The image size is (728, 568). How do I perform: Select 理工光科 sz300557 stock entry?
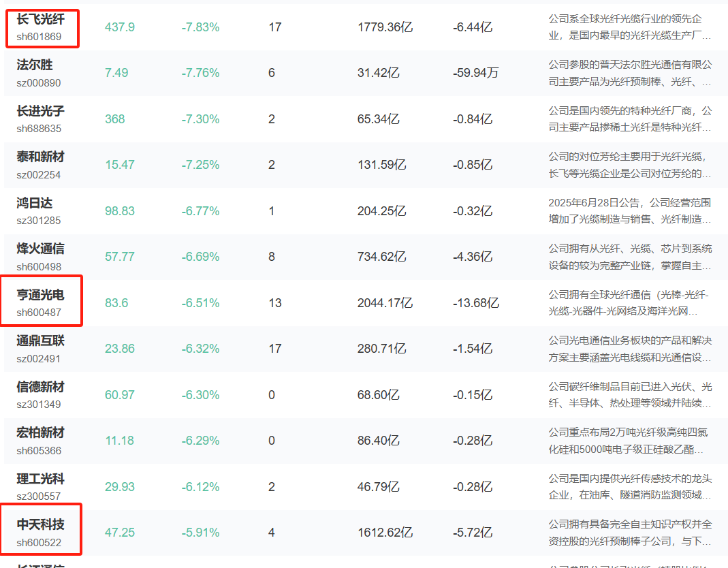point(40,487)
